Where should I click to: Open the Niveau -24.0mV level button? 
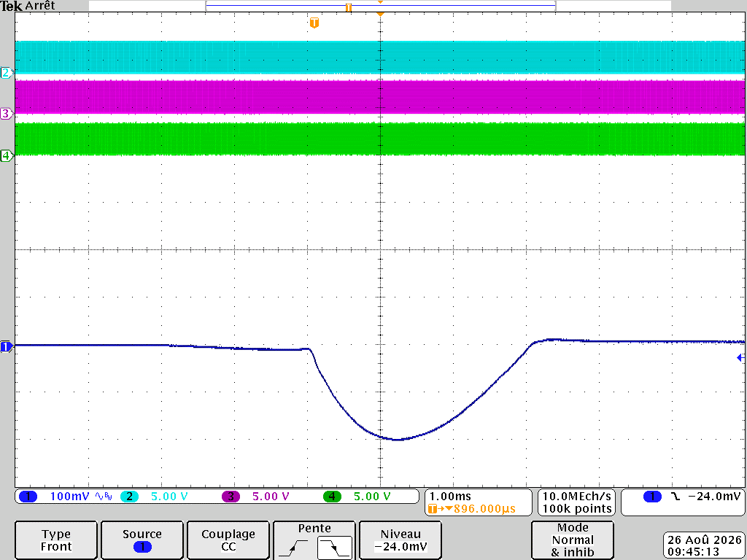point(400,540)
